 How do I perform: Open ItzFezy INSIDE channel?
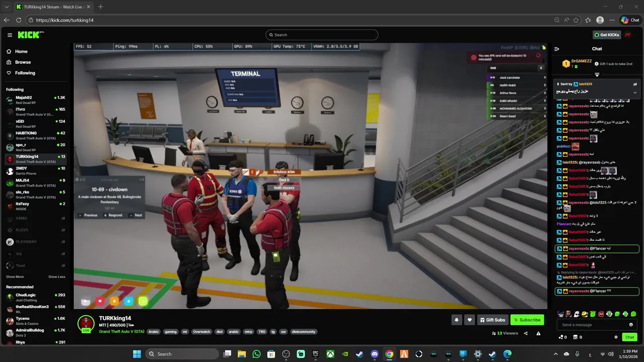(x=35, y=206)
